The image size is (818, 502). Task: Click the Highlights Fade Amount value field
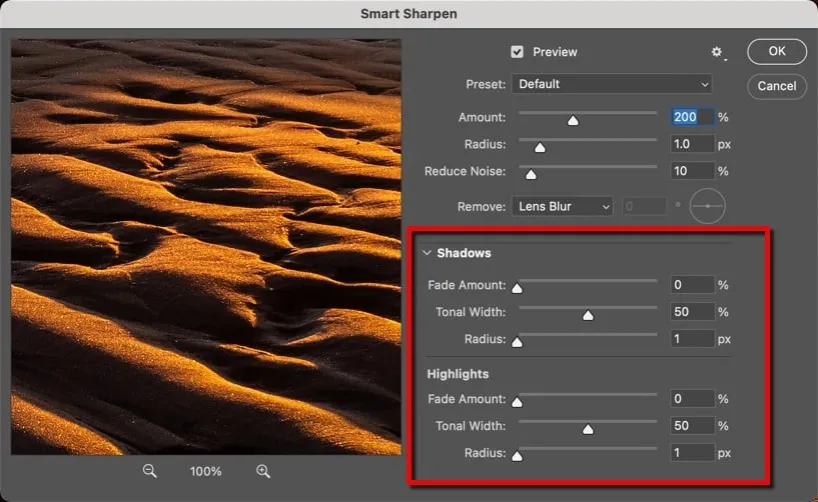[x=692, y=399]
